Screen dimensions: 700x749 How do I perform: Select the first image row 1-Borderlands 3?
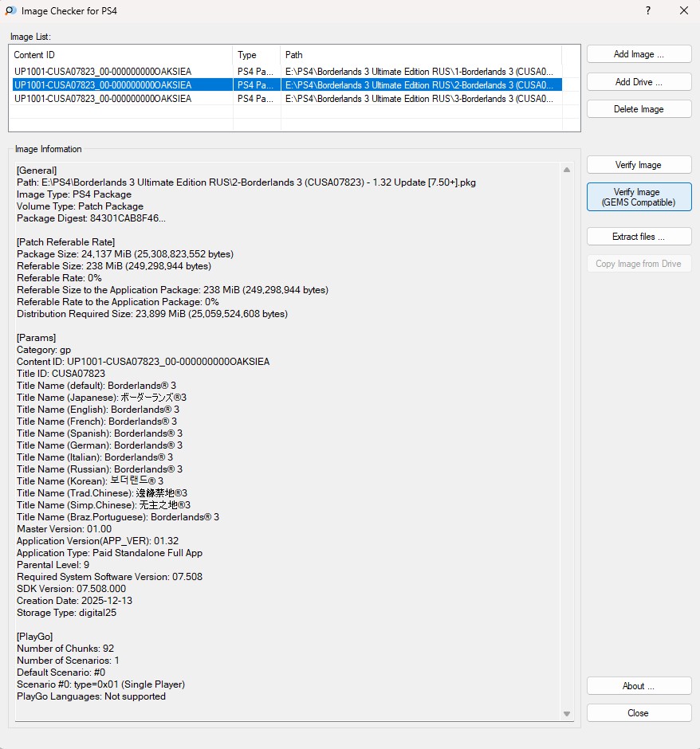click(287, 71)
